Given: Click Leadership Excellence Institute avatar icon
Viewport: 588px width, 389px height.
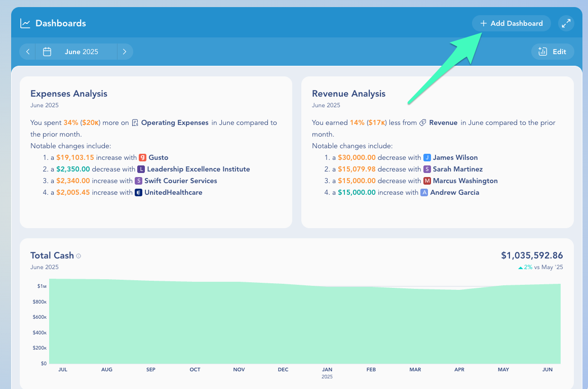Looking at the screenshot, I should (141, 169).
